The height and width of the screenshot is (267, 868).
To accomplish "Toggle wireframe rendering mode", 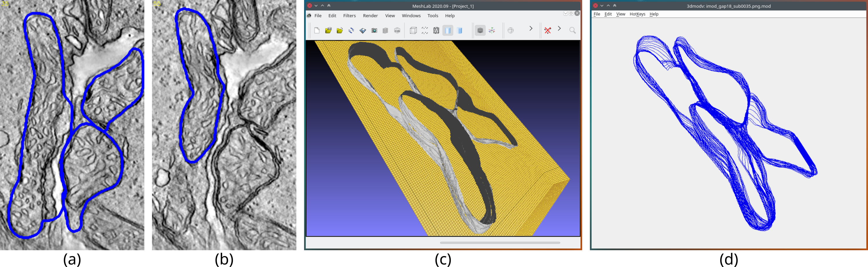I will click(x=436, y=31).
